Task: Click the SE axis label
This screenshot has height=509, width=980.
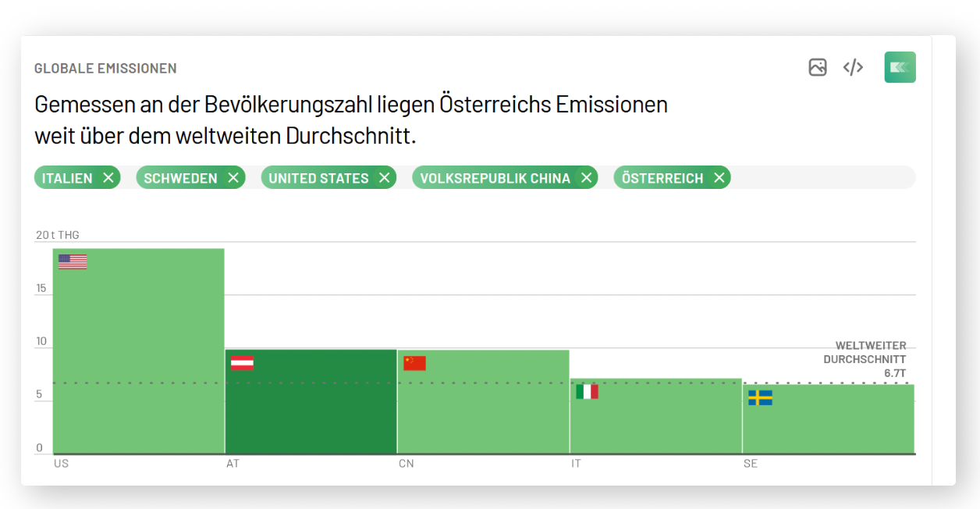Action: [751, 463]
